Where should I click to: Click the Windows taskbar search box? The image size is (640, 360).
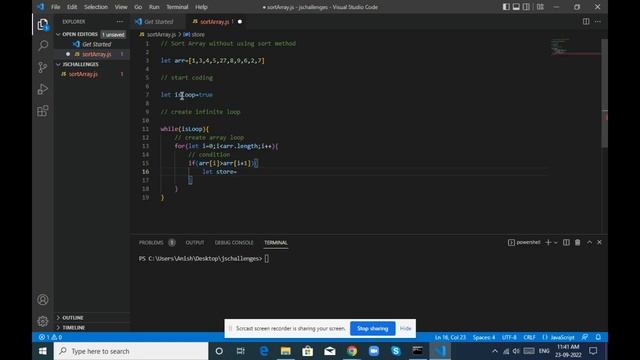point(131,351)
